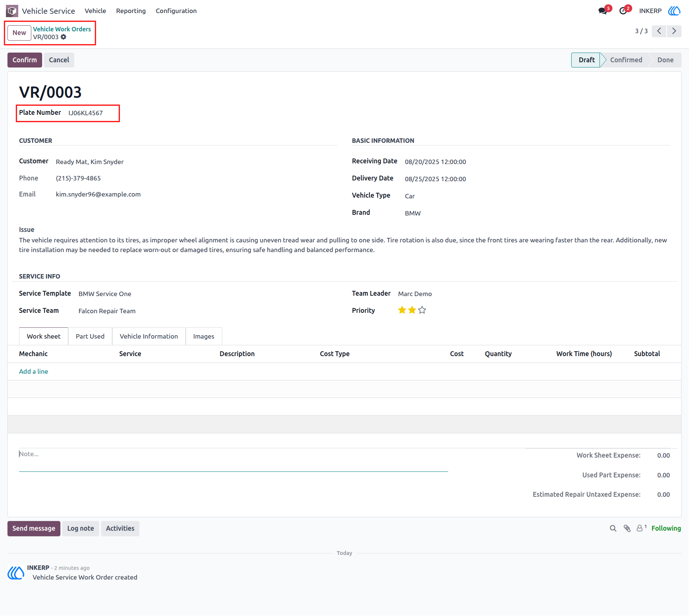
Task: Set priority to second star
Action: pos(412,310)
